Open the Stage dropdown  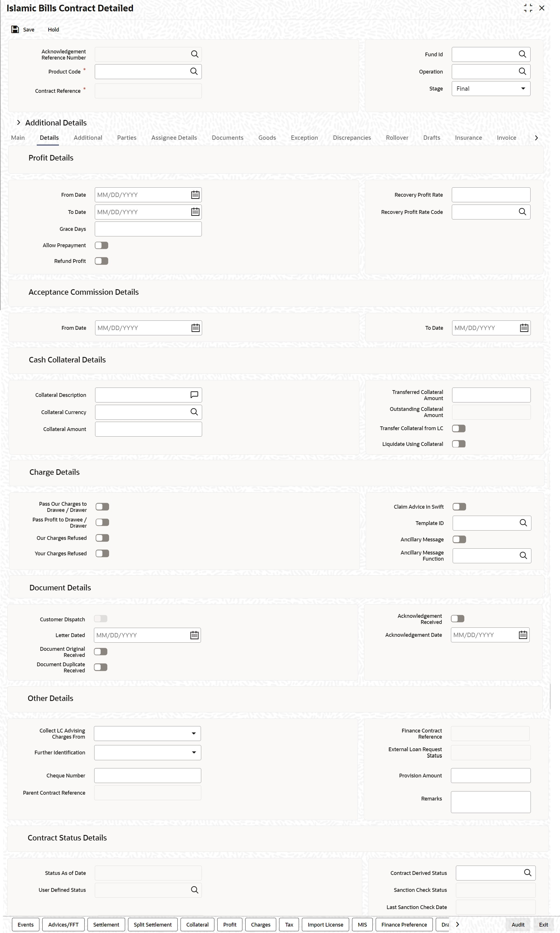click(491, 89)
